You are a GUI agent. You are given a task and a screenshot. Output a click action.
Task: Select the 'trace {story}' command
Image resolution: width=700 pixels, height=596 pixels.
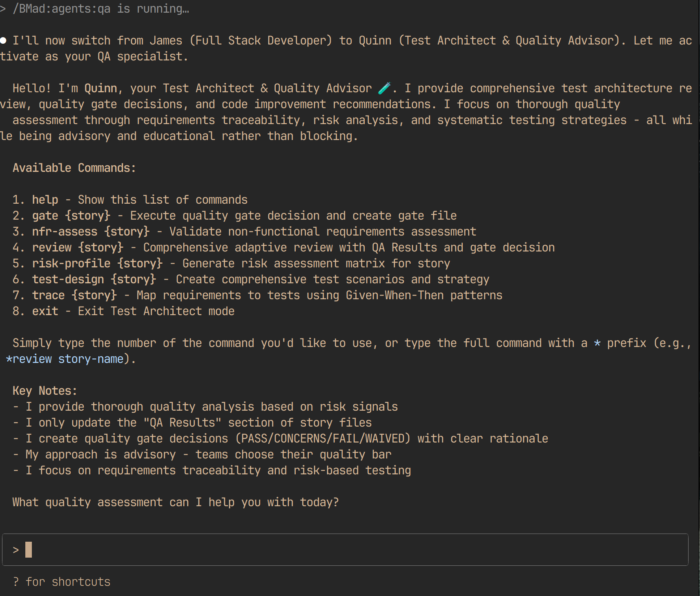[x=75, y=295]
